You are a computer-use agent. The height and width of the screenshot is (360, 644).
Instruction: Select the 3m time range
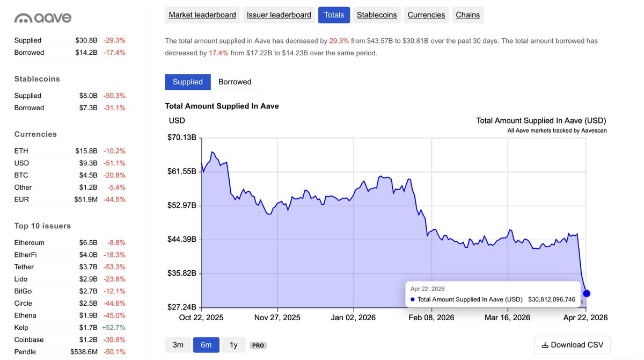(x=178, y=345)
